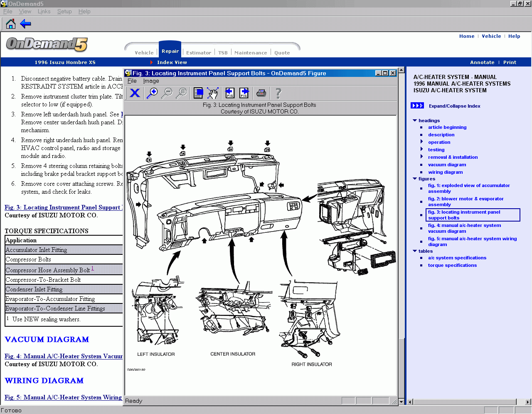Click the figure window title bar icon
Viewport: 532px width, 414px height.
(x=128, y=73)
